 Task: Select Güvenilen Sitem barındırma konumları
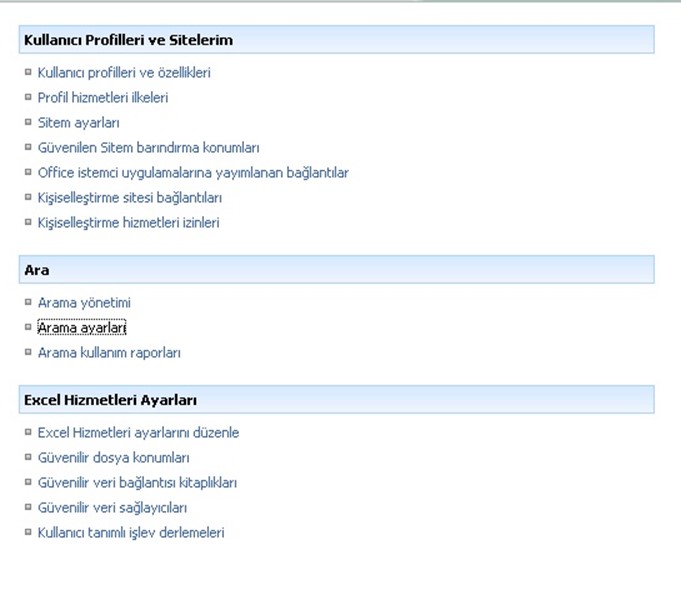148,148
